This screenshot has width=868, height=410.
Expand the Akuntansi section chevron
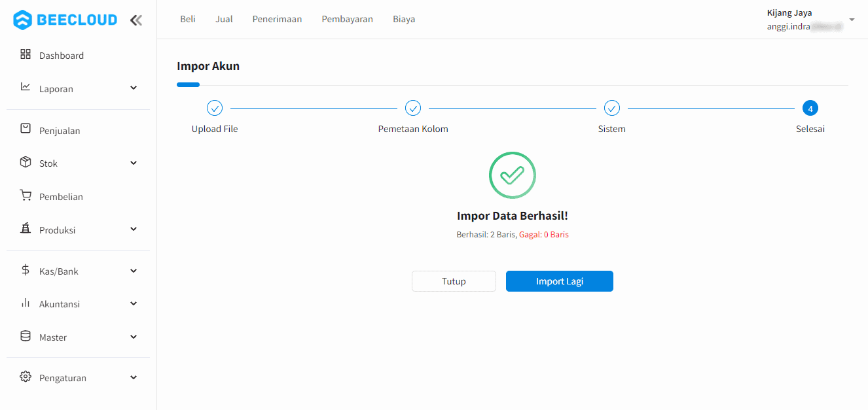click(x=134, y=303)
